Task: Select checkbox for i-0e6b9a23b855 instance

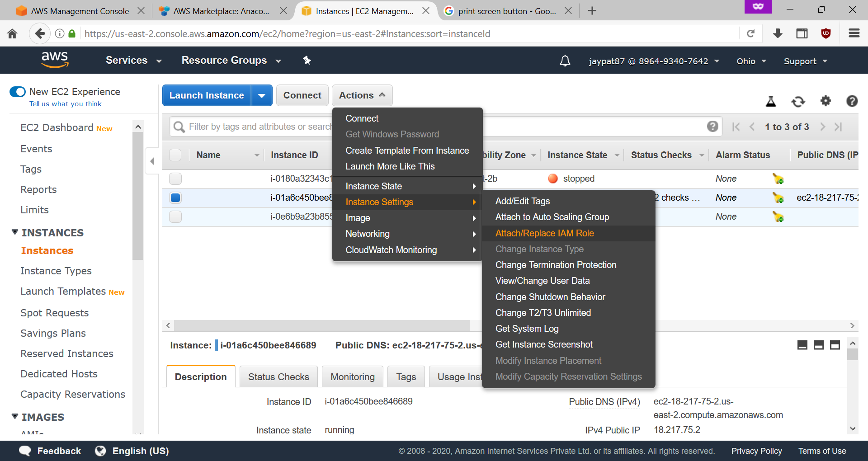Action: [x=175, y=216]
